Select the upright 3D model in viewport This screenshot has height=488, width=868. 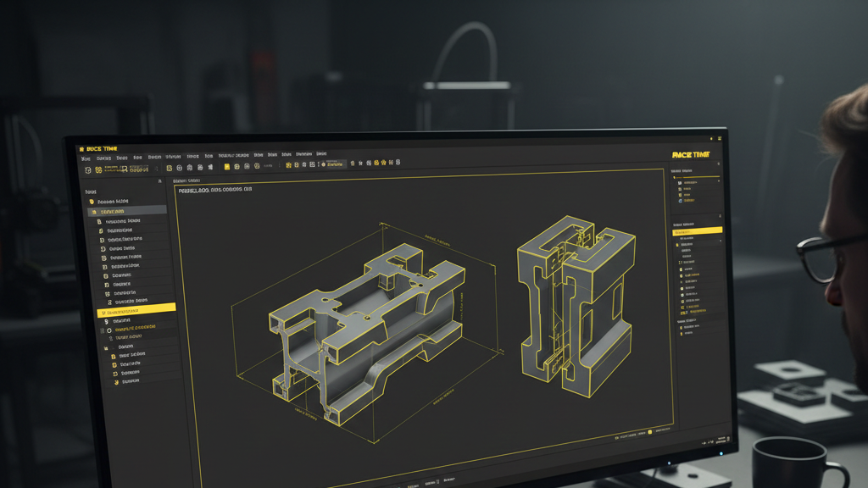point(576,306)
